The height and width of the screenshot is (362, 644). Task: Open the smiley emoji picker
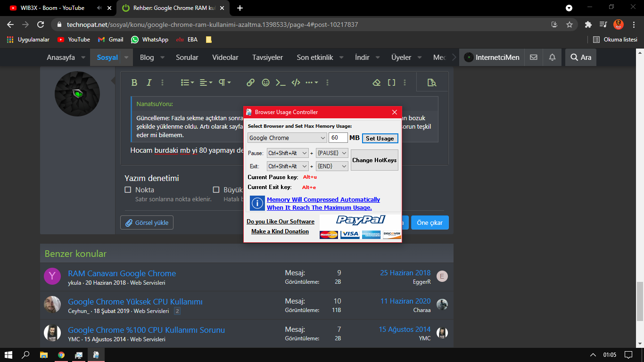click(x=266, y=82)
